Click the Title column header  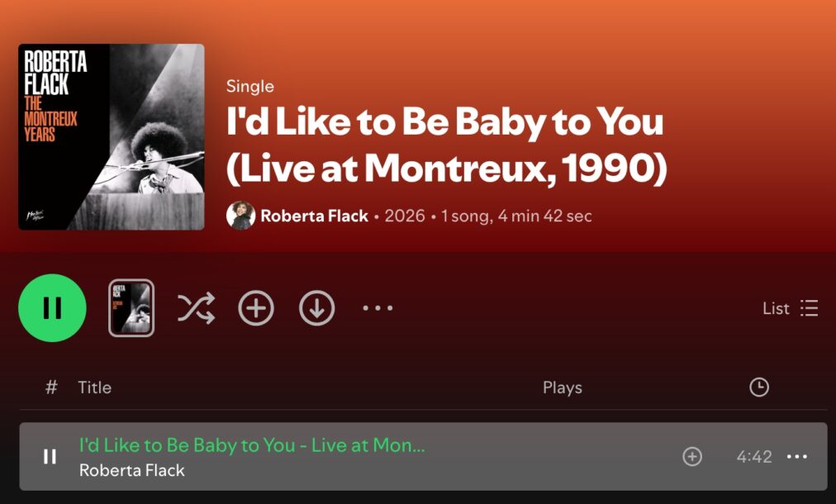(x=94, y=388)
